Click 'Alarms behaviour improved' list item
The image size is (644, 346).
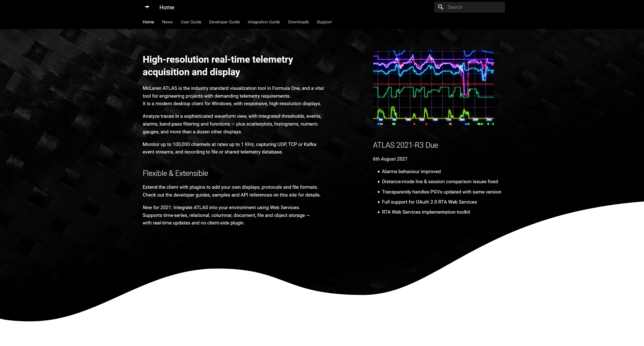click(x=411, y=171)
